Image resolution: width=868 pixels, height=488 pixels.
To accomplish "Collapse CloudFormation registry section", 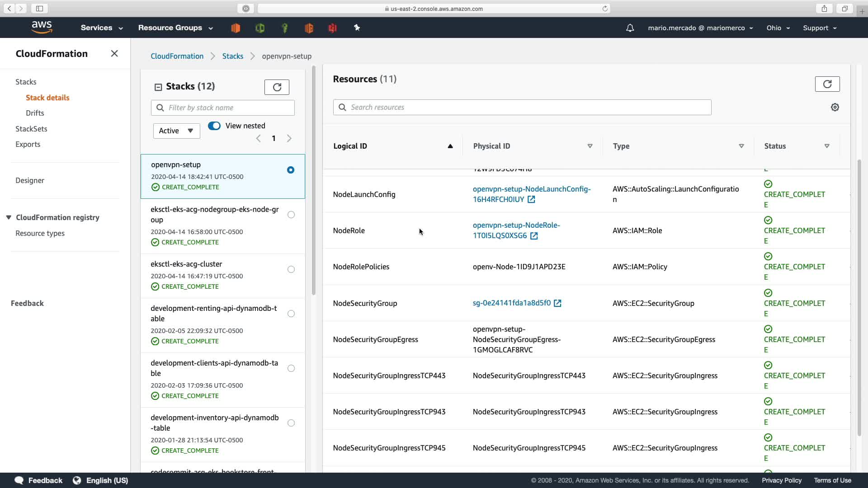I will coord(9,217).
